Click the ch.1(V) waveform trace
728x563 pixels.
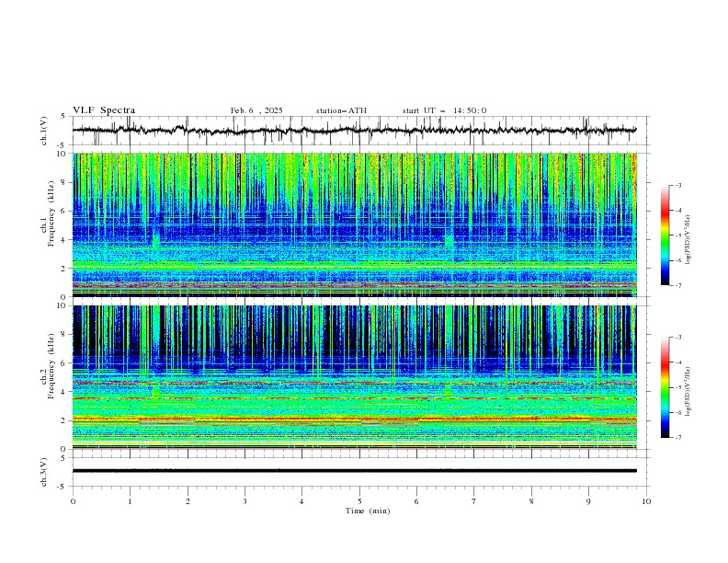pyautogui.click(x=354, y=131)
